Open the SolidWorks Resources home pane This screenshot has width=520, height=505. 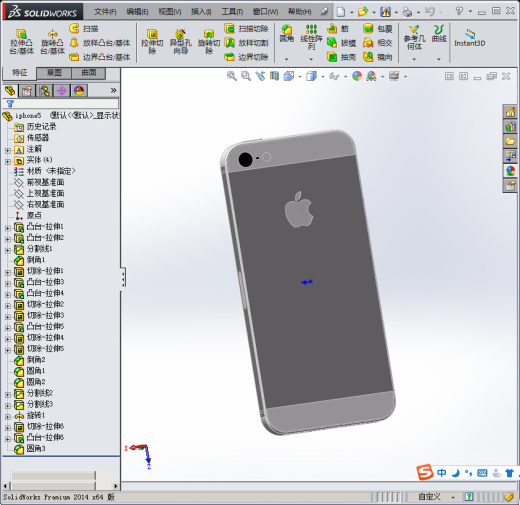[x=510, y=112]
